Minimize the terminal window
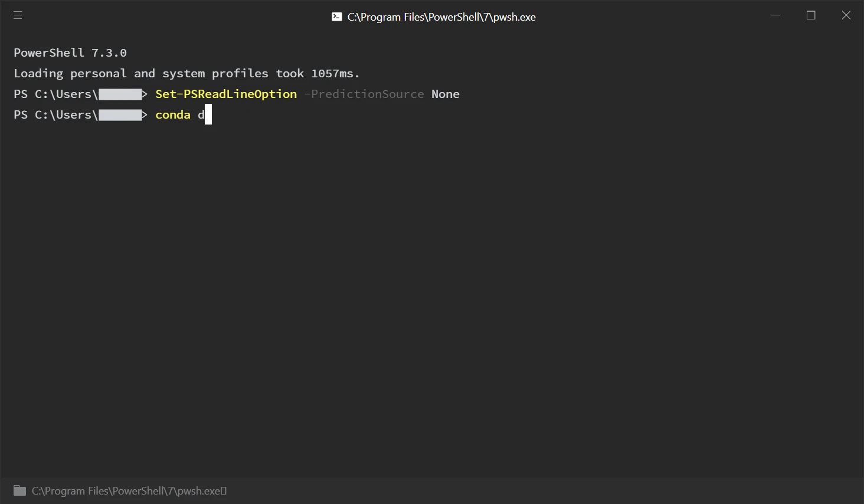Viewport: 864px width, 504px height. pos(775,15)
